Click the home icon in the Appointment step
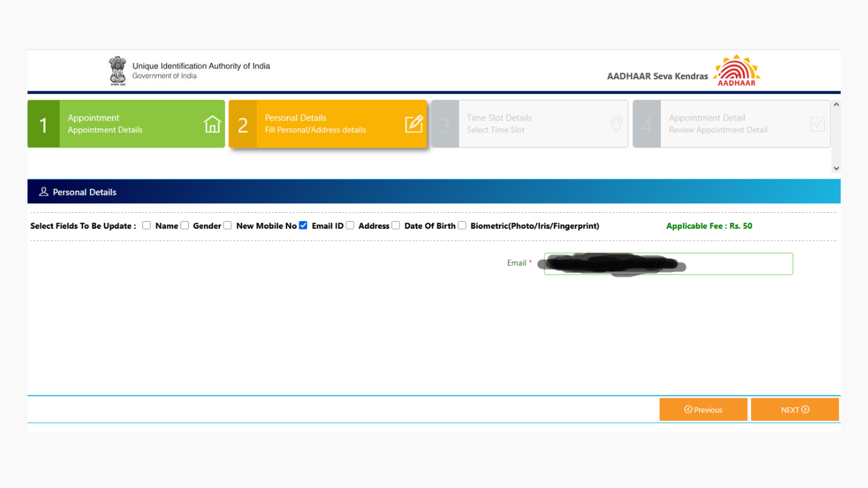 coord(212,124)
